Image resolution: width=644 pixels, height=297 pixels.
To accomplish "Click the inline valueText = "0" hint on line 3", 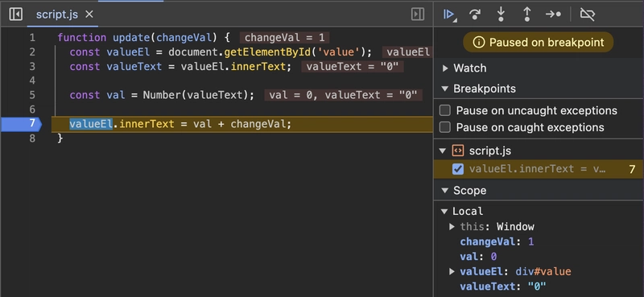I will tap(353, 67).
